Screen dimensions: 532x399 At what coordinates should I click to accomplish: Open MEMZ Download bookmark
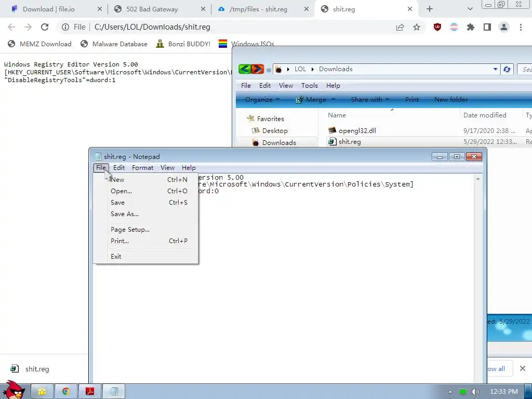point(40,44)
